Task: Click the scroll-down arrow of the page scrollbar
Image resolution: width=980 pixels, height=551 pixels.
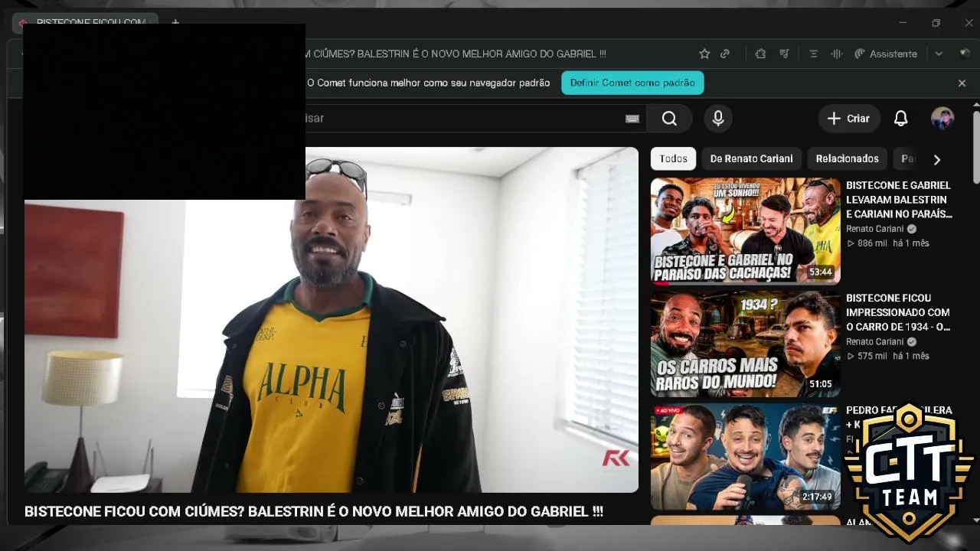Action: pyautogui.click(x=975, y=520)
